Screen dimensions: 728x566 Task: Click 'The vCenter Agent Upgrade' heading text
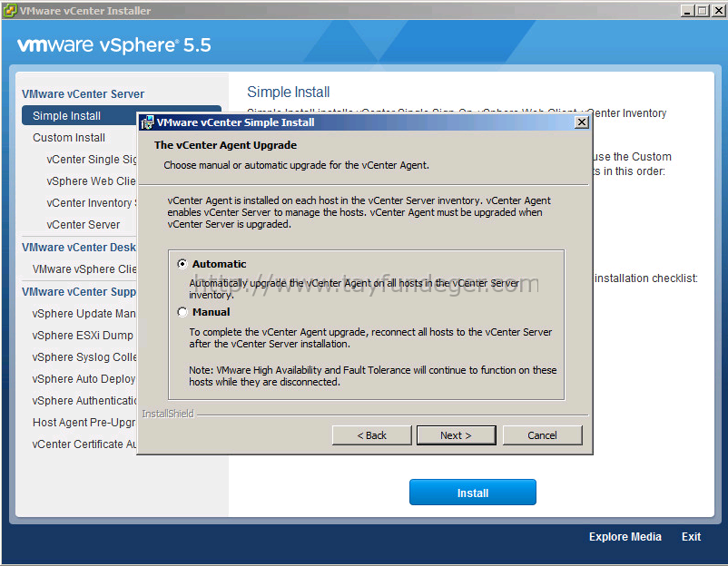point(226,145)
